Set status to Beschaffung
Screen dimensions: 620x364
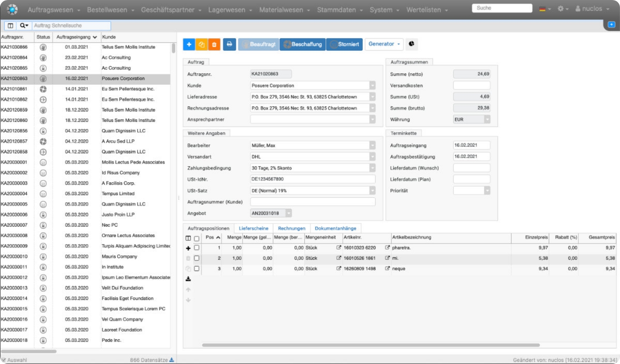point(303,44)
